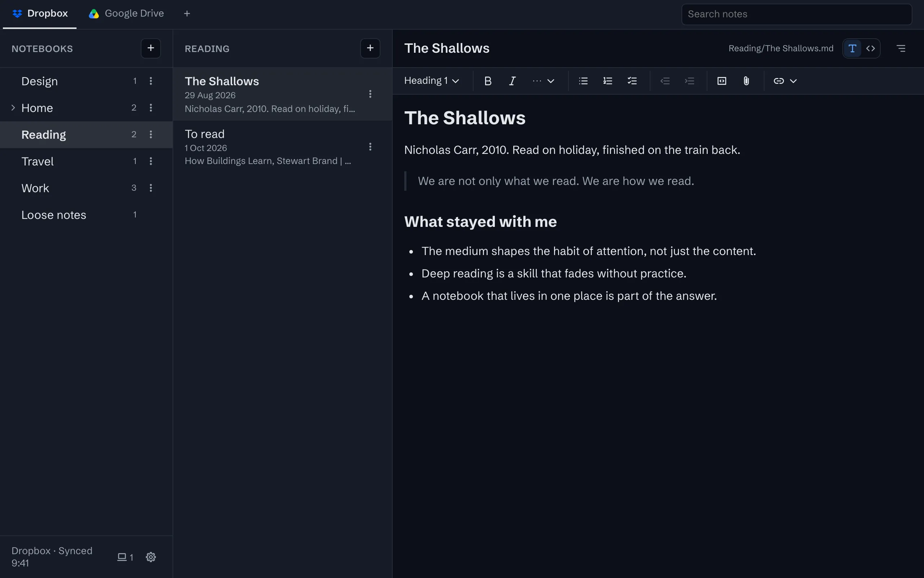Open options menu for Design notebook
This screenshot has width=924, height=578.
click(x=151, y=81)
